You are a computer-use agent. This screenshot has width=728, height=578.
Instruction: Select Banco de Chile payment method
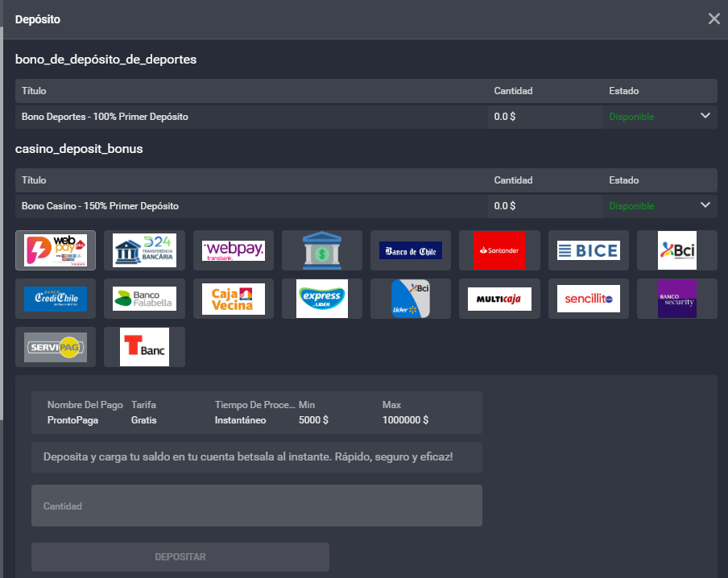pyautogui.click(x=411, y=250)
